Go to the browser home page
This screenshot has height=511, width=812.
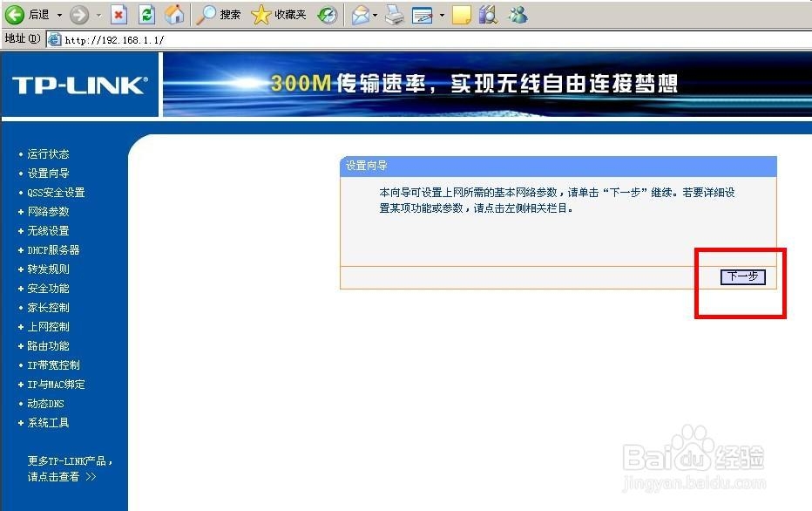(174, 15)
